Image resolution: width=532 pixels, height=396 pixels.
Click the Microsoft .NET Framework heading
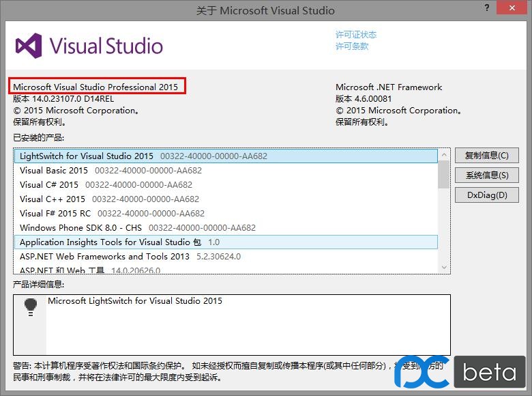389,87
